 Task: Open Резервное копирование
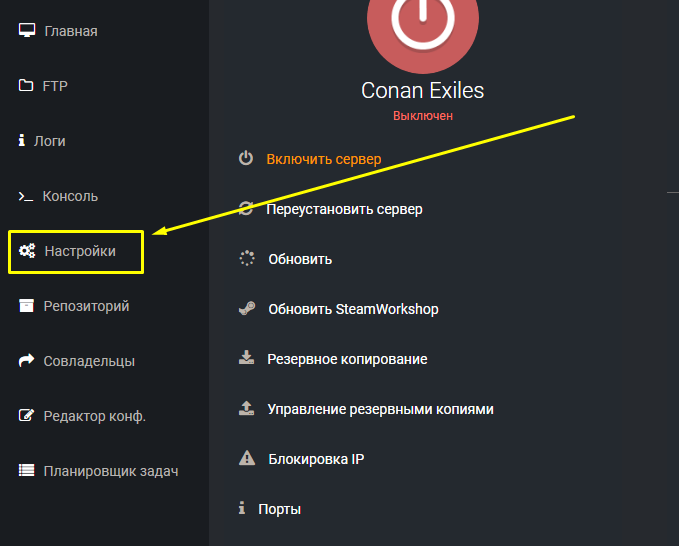point(347,359)
